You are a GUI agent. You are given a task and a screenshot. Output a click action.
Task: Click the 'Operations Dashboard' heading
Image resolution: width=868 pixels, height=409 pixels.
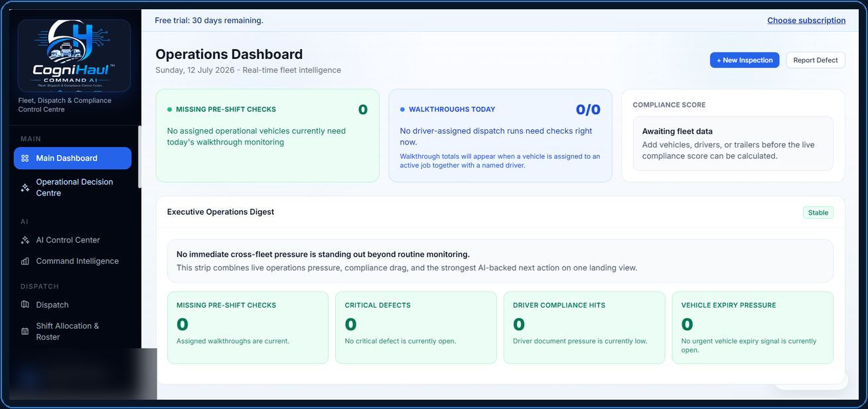pyautogui.click(x=229, y=54)
